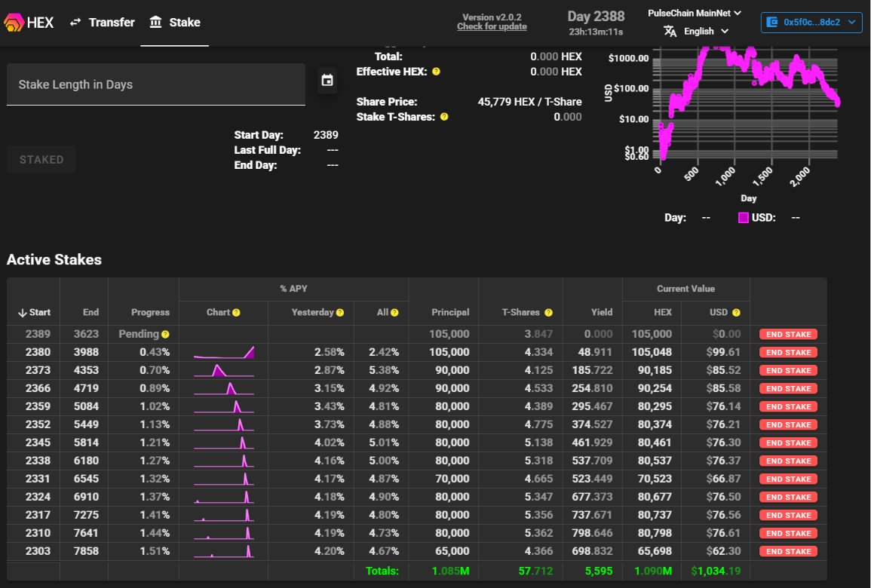Click APY chart thumbnail for stake 2380

224,352
